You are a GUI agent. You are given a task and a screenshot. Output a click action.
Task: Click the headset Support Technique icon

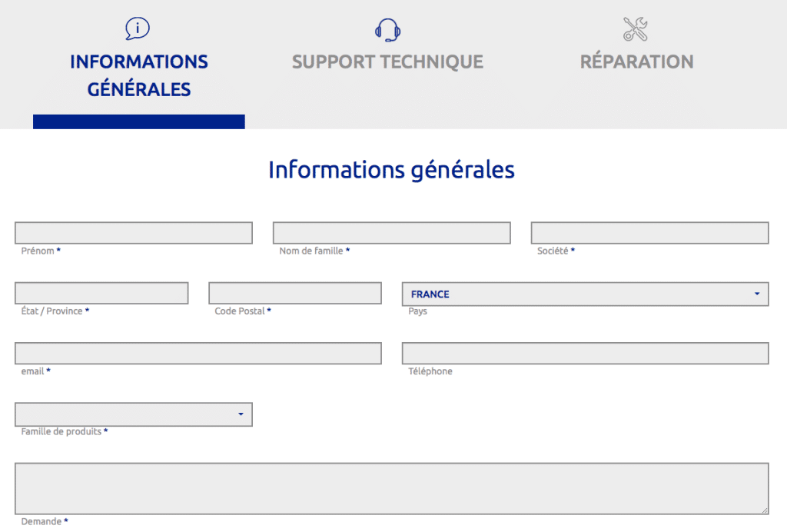tap(387, 28)
